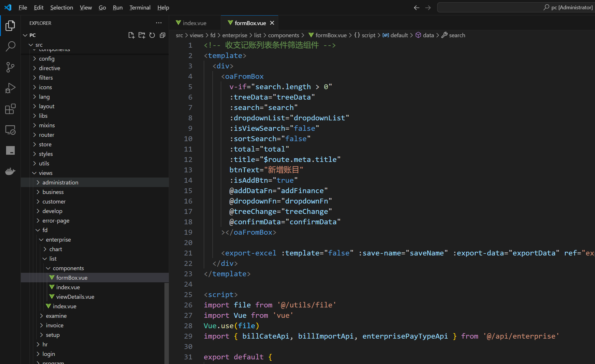Viewport: 595px width, 364px height.
Task: Switch to the index.vue editor tab
Action: (x=194, y=23)
